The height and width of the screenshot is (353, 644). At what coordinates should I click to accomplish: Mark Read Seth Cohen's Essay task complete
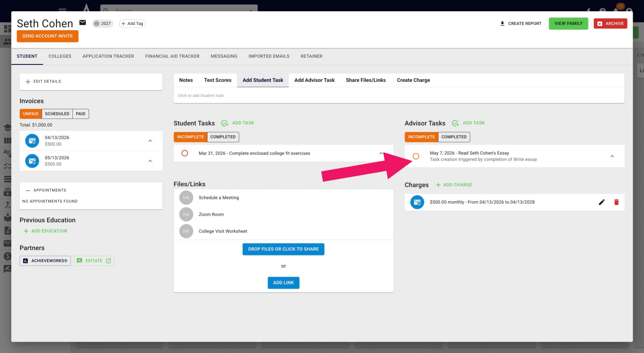416,156
